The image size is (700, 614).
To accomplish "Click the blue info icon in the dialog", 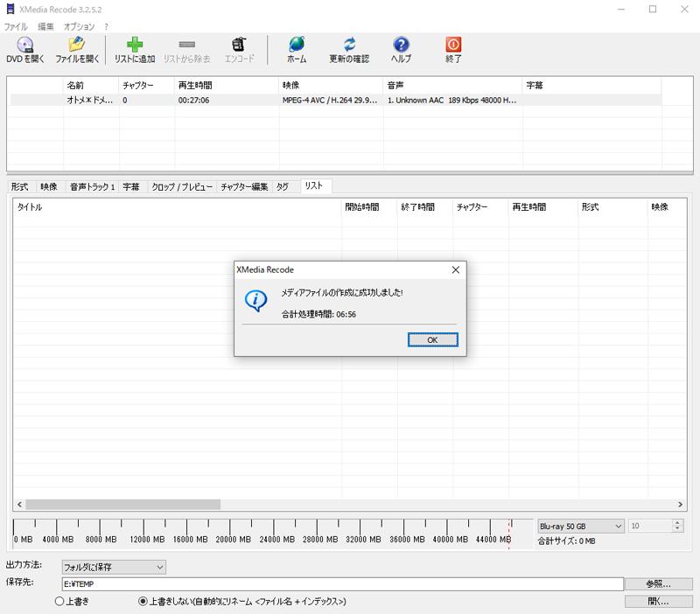I will (x=255, y=301).
